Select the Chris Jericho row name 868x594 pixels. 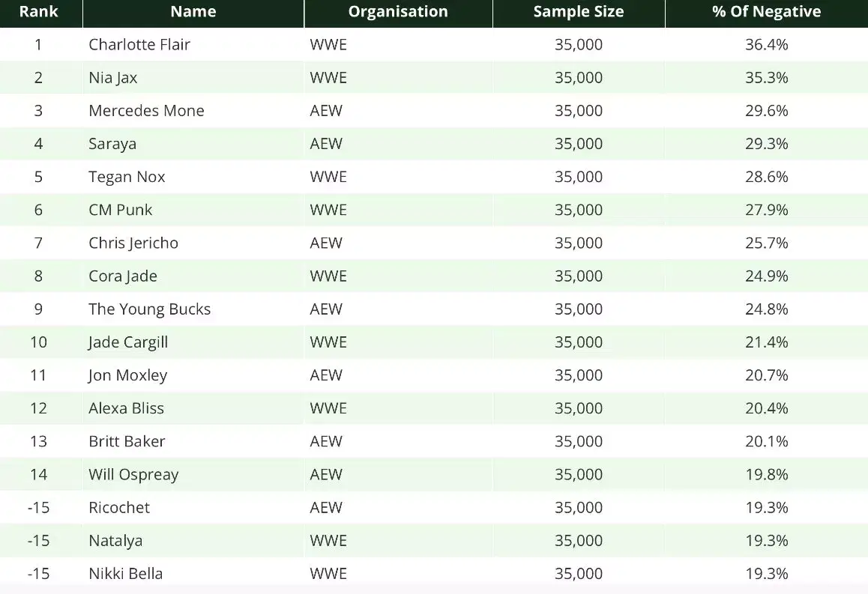pos(133,243)
